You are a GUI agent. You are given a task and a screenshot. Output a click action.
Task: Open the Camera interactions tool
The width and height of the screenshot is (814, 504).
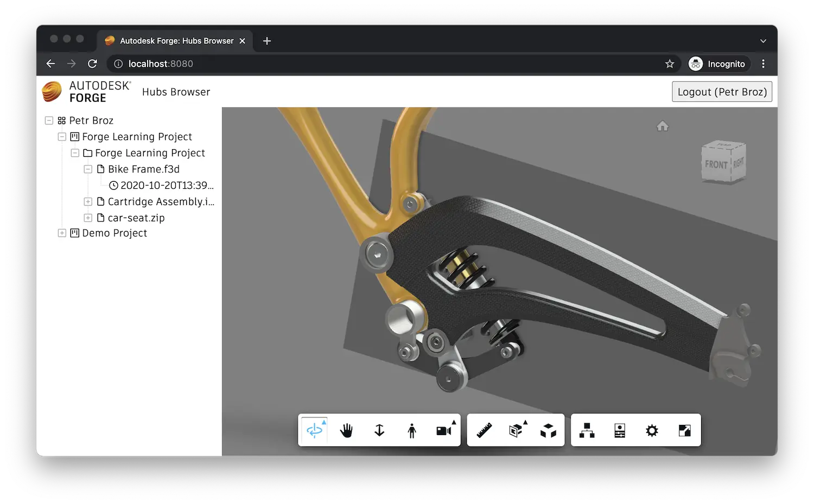pyautogui.click(x=444, y=431)
